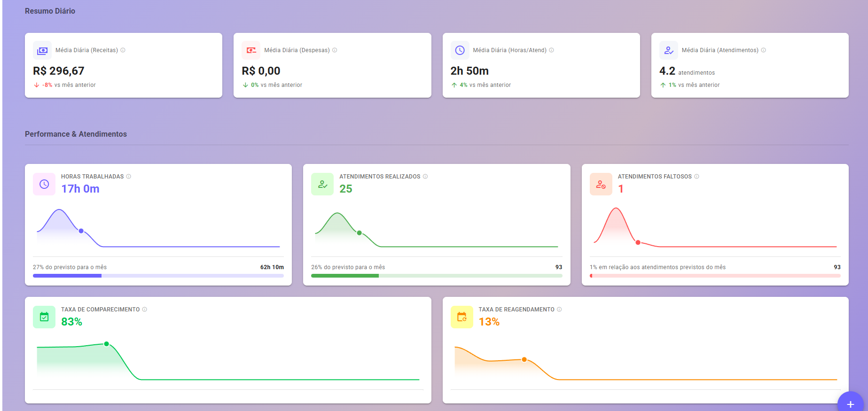Click the yellow calendar icon for Taxa de Reagendamento

click(461, 317)
